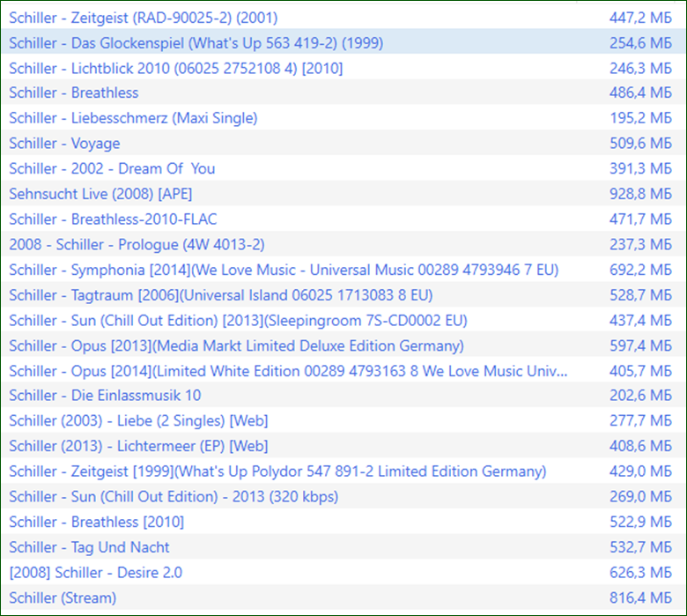Open Sun (Chill Out Edition) [2013] Sleepingroom
This screenshot has width=687, height=616.
(238, 321)
